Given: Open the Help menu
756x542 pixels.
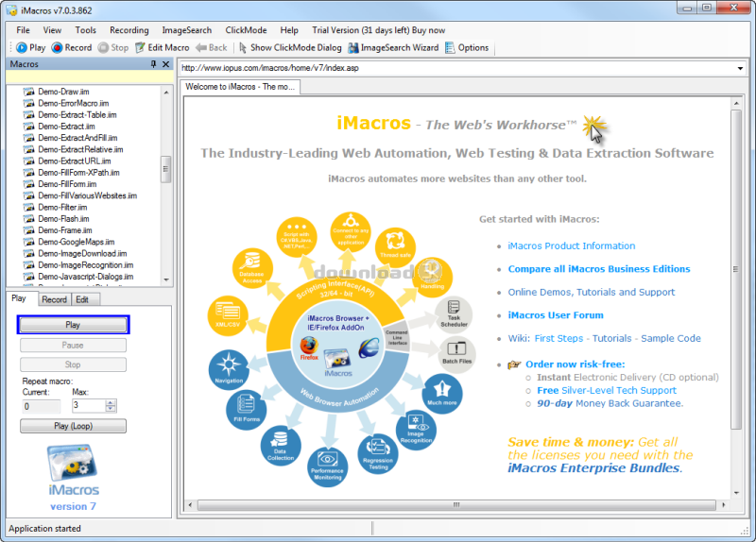Looking at the screenshot, I should 289,30.
